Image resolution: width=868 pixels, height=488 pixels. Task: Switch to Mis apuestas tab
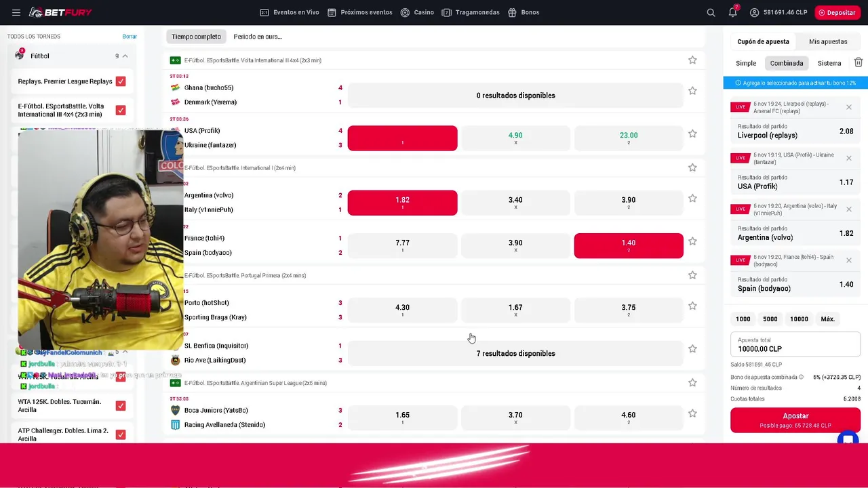[828, 41]
